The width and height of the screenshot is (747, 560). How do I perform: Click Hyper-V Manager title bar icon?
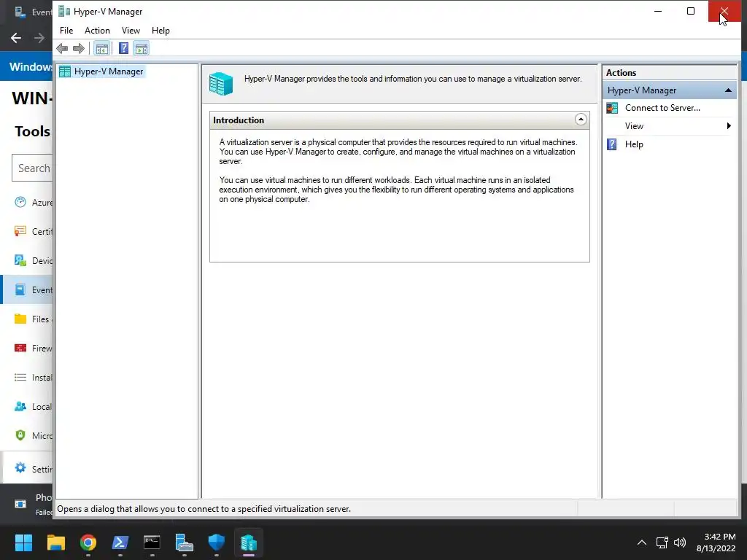(x=64, y=12)
